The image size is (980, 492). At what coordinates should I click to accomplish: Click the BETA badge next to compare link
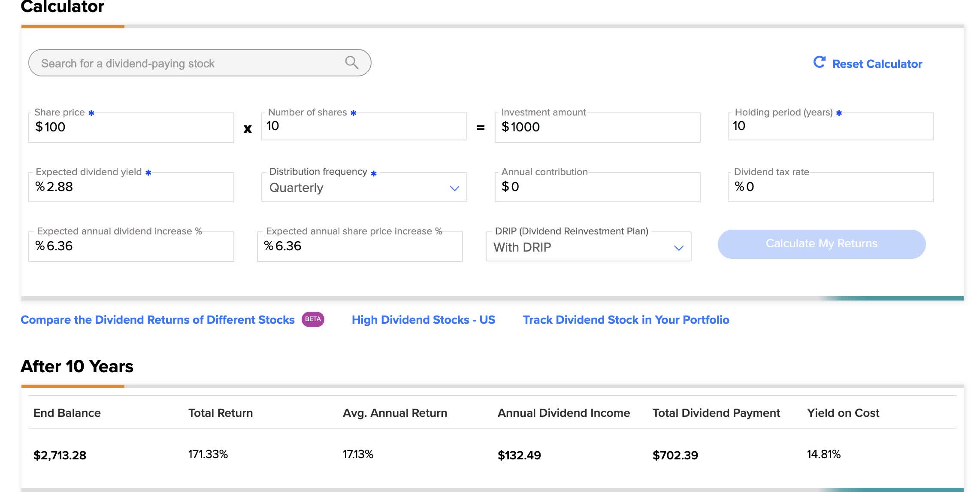point(314,319)
